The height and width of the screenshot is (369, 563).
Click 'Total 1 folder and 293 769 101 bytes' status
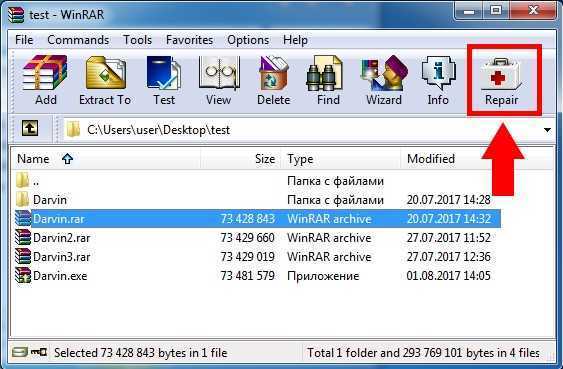coord(423,352)
